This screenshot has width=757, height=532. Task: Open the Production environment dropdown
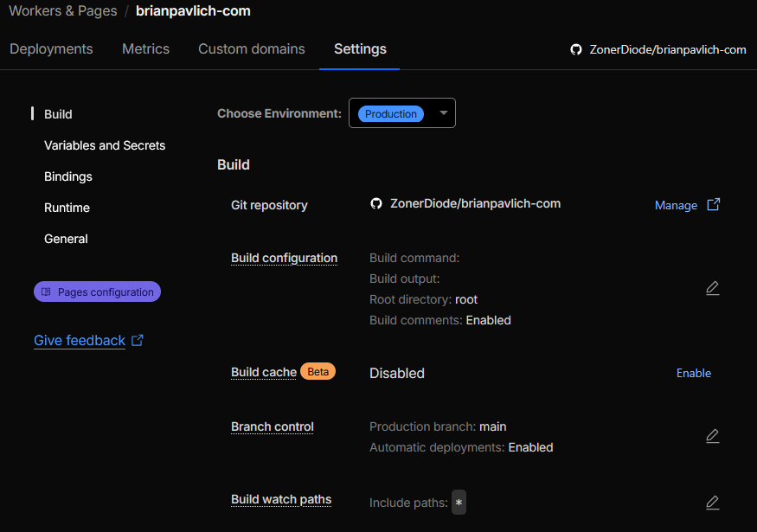tap(401, 113)
